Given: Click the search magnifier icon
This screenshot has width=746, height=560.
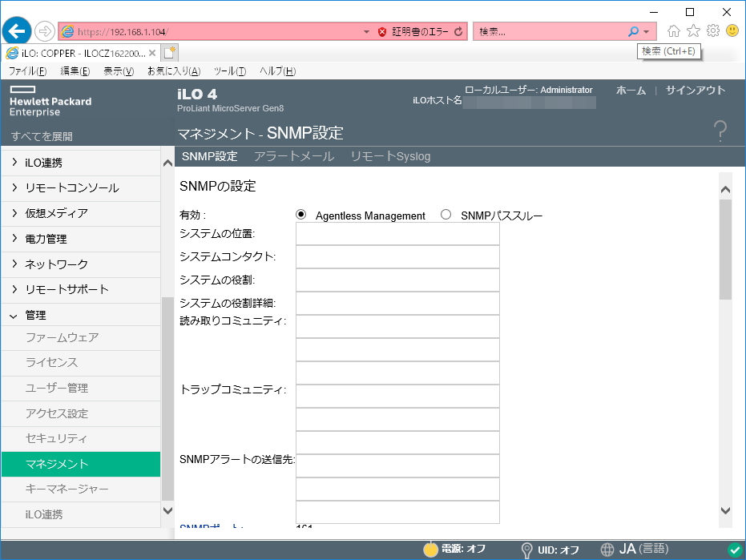Looking at the screenshot, I should (x=633, y=31).
